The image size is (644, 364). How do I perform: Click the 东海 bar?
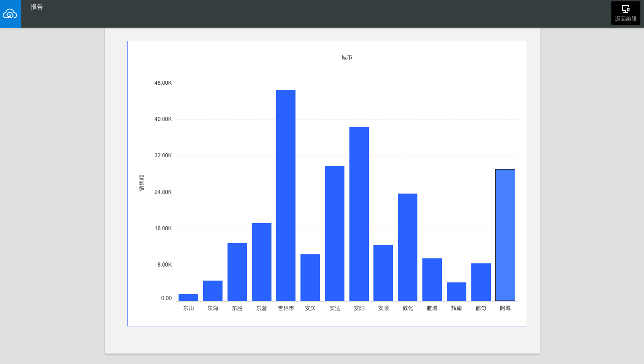coord(213,291)
